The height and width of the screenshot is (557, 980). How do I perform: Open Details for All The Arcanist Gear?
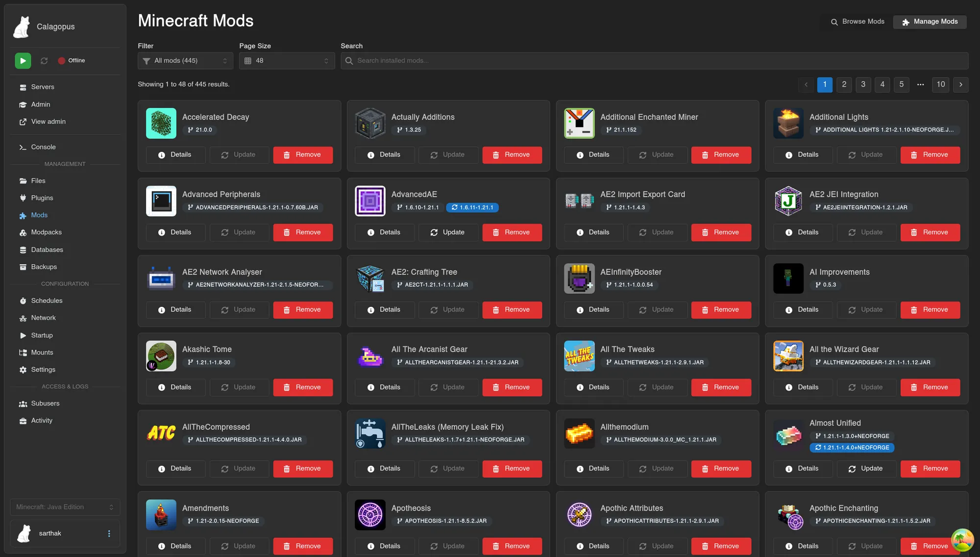pyautogui.click(x=385, y=387)
